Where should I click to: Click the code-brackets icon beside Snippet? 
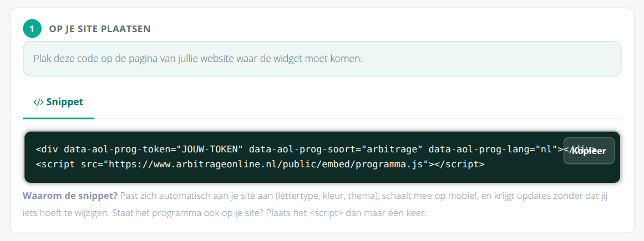(x=39, y=102)
